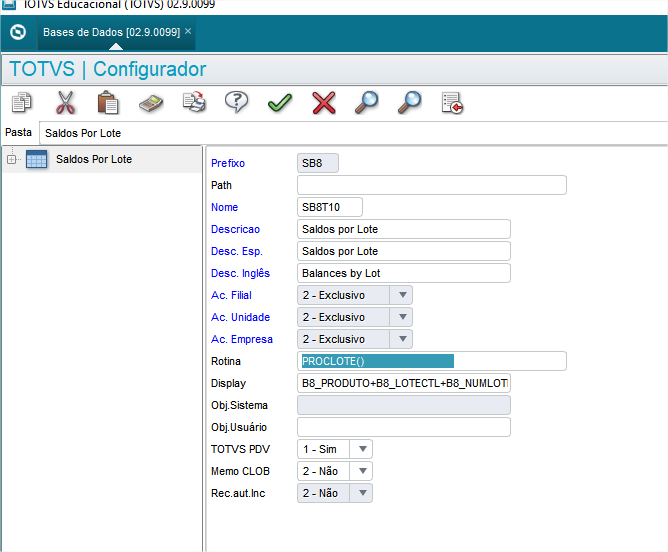Click the Desc. Inglês field with Balances by Lot

pos(404,273)
